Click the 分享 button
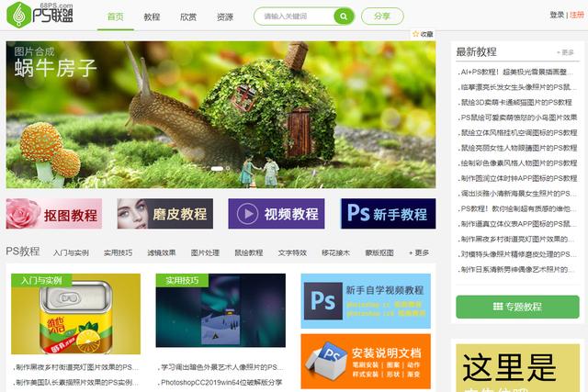 pyautogui.click(x=382, y=17)
